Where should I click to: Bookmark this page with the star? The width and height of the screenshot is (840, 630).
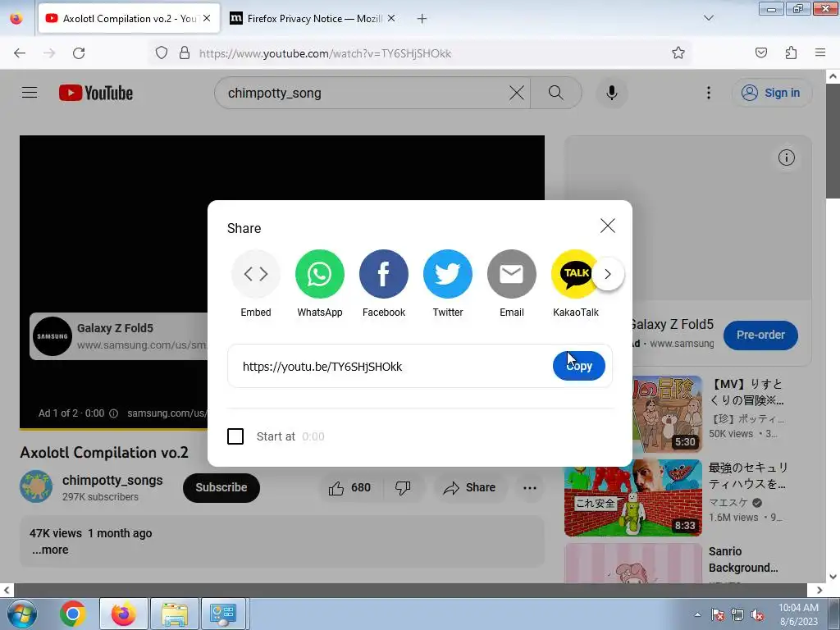tap(678, 52)
